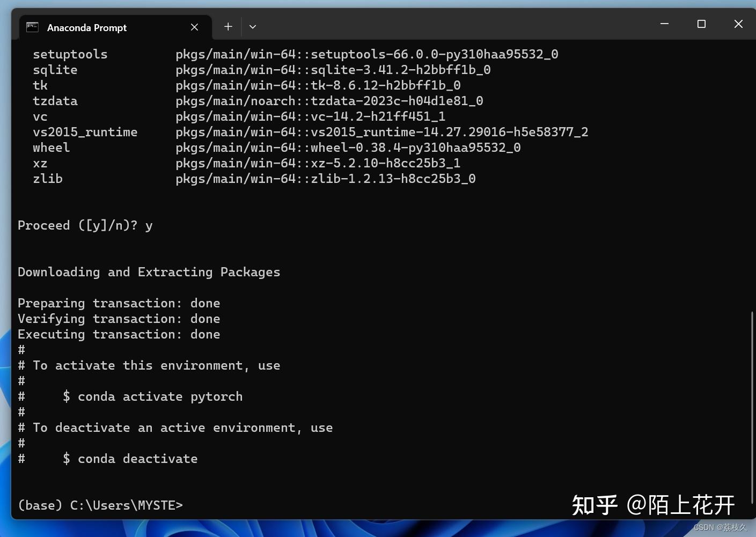Click the done status after Executing transaction
Image resolution: width=756 pixels, height=537 pixels.
(205, 334)
